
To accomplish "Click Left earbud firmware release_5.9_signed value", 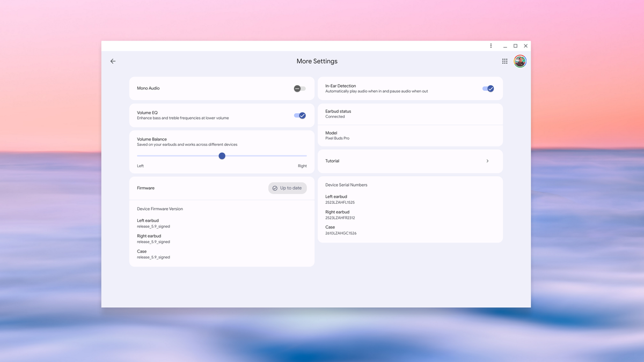I will point(153,226).
